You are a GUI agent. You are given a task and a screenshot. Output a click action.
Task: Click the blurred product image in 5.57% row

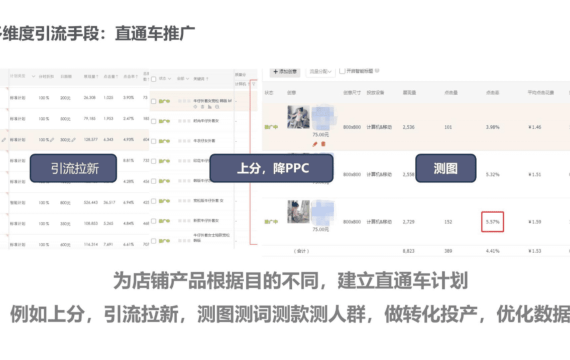pos(323,213)
